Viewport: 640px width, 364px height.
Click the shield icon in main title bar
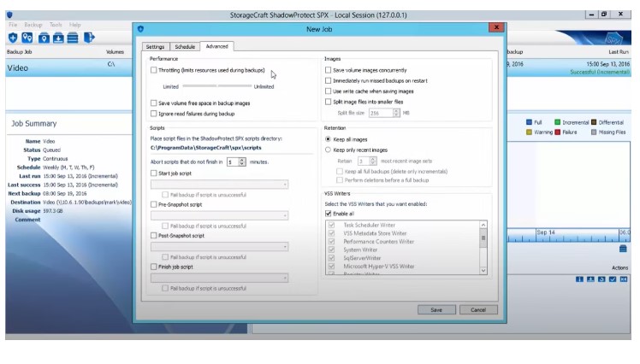point(9,15)
